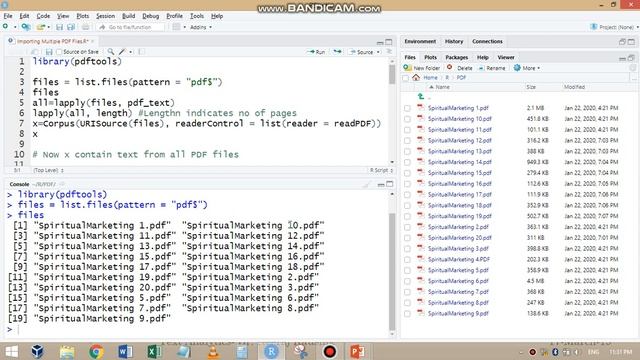The image size is (640, 360).
Task: Check the box for SpiritualMarketing 2.pdf
Action: pyautogui.click(x=407, y=227)
